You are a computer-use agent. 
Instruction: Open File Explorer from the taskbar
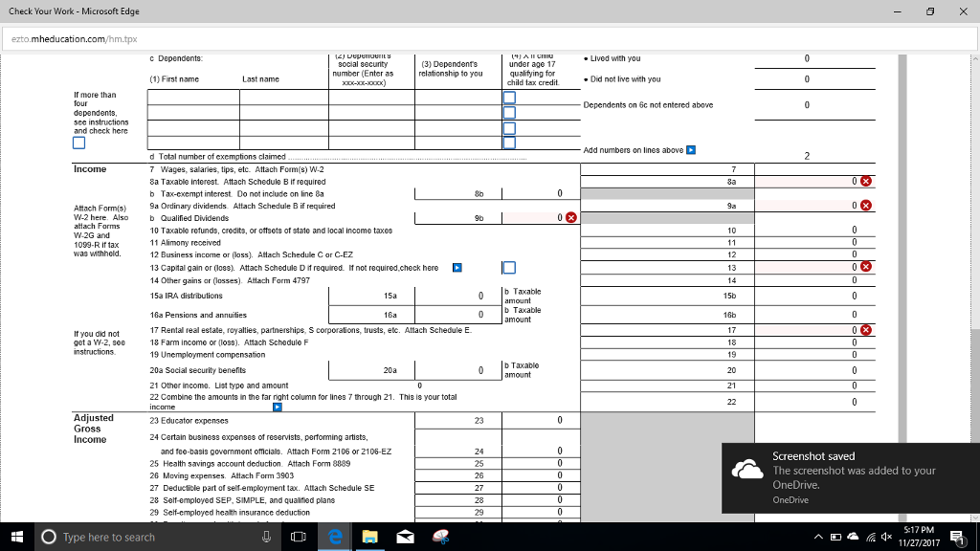pos(369,537)
